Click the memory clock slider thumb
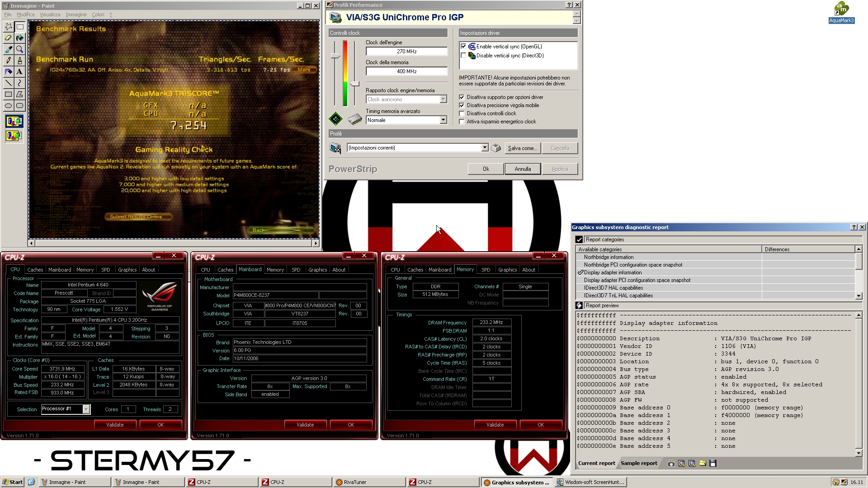 click(x=355, y=84)
